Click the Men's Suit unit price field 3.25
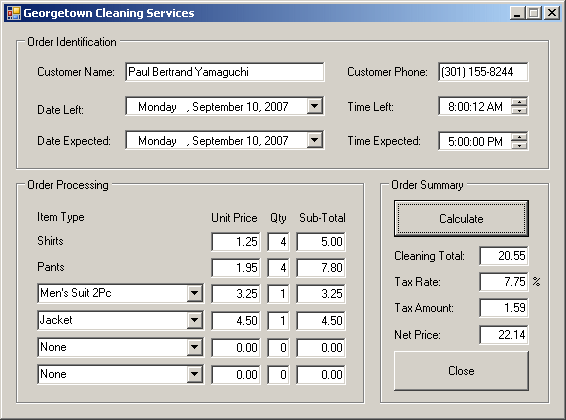The height and width of the screenshot is (420, 566). 236,294
